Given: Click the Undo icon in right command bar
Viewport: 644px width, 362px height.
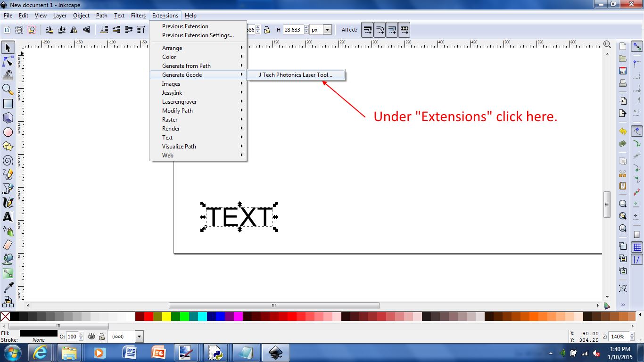Looking at the screenshot, I should [x=622, y=132].
